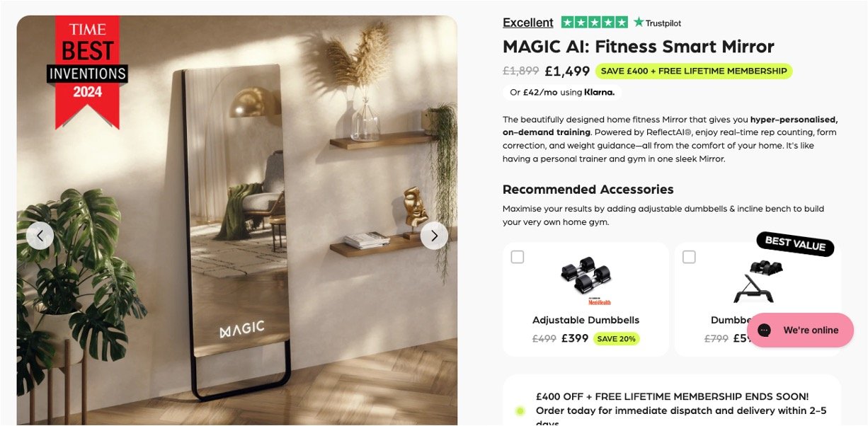Screen dimensions: 868x426
Task: Click the main mirror product photo
Action: [x=237, y=221]
